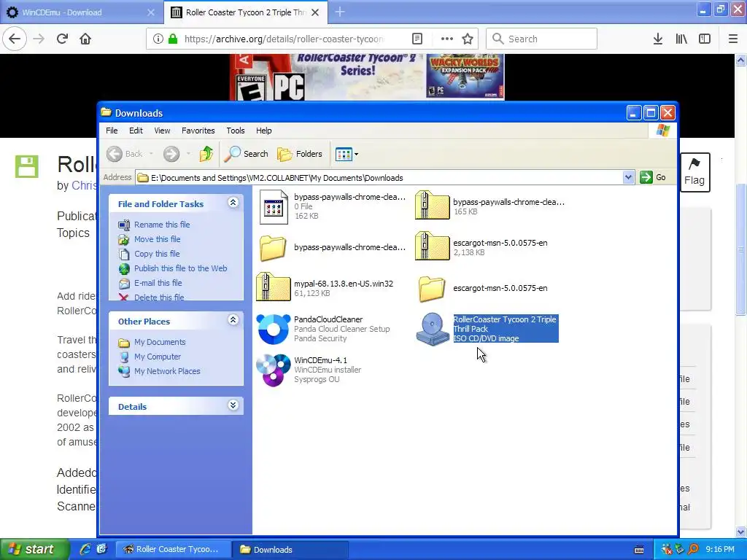747x560 pixels.
Task: Go to browser Home page
Action: tap(85, 39)
